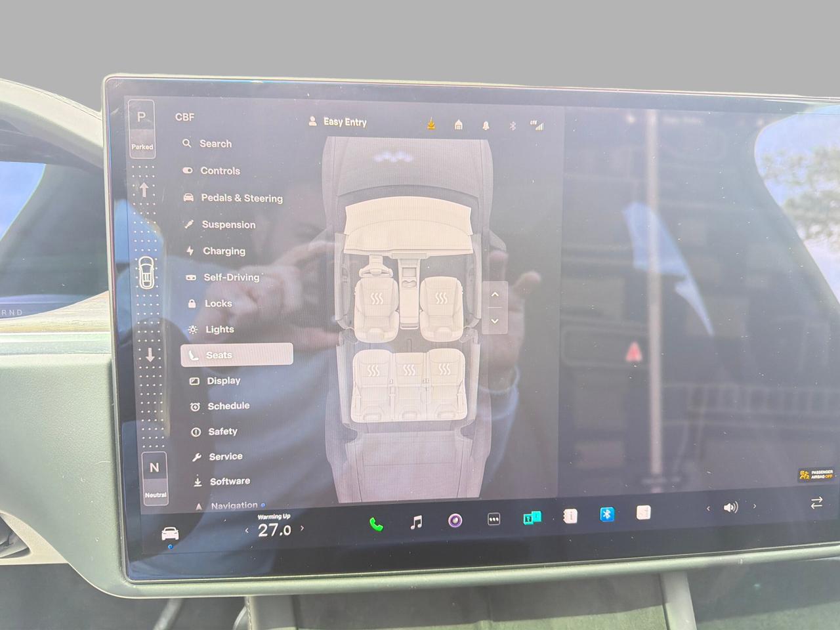Open the Music app icon
This screenshot has height=630, width=840.
(x=416, y=522)
